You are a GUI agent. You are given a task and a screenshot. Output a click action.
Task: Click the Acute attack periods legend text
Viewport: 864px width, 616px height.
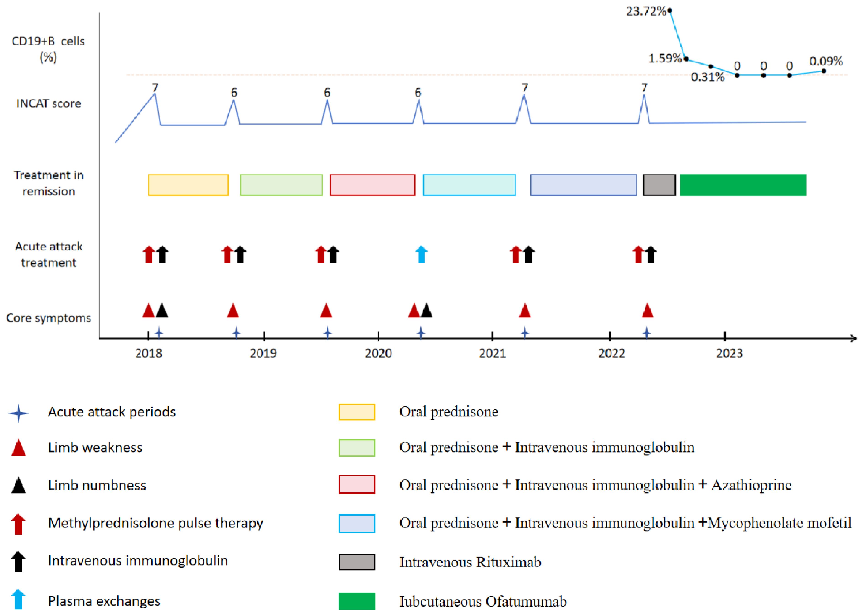tap(112, 412)
